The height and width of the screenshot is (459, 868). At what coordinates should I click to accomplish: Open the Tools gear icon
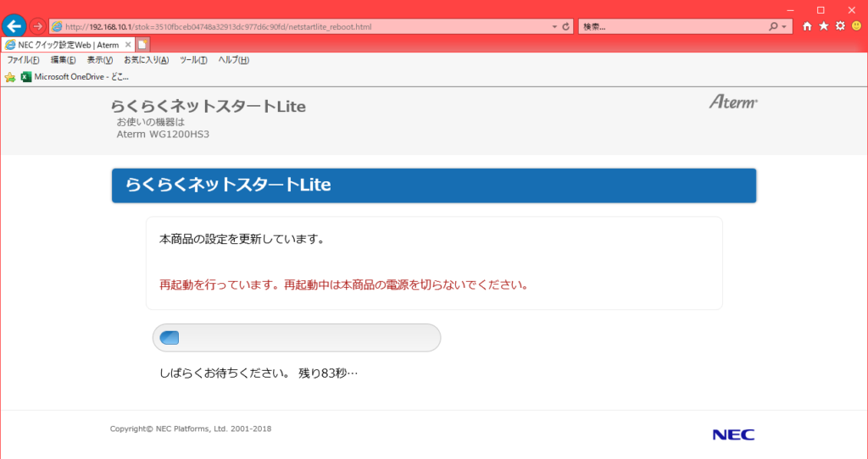[x=840, y=26]
